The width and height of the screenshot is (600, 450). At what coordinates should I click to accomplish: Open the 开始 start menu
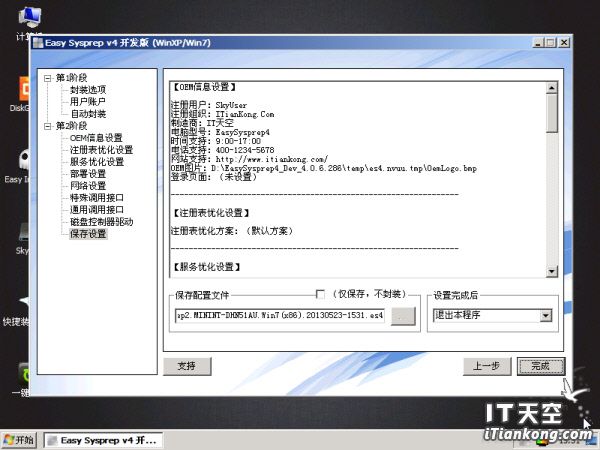[18, 440]
